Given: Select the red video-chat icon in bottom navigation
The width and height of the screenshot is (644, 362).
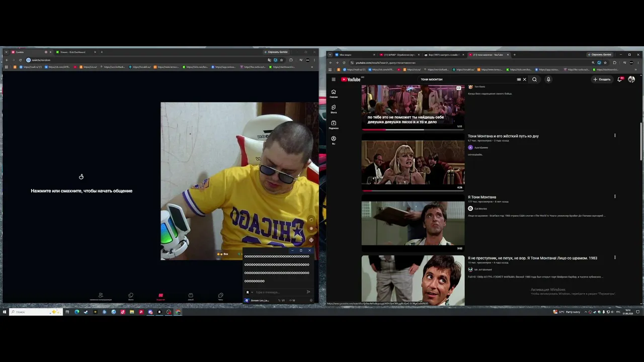Looking at the screenshot, I should [160, 296].
